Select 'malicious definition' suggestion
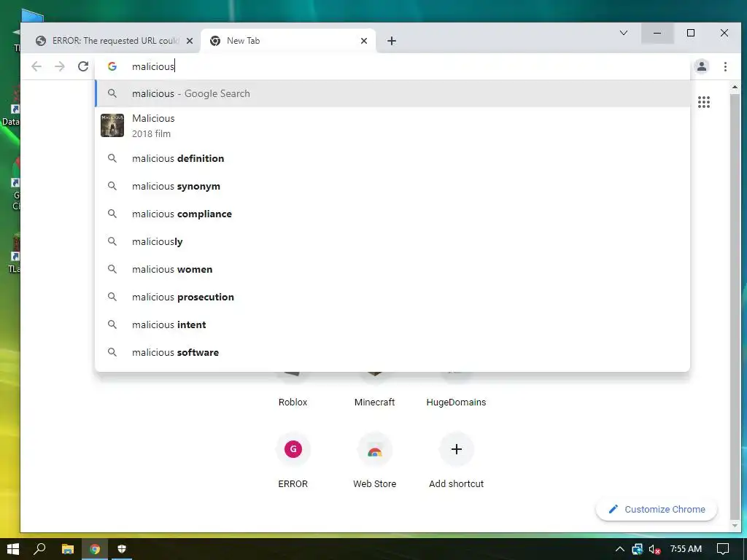The image size is (747, 560). pos(392,158)
